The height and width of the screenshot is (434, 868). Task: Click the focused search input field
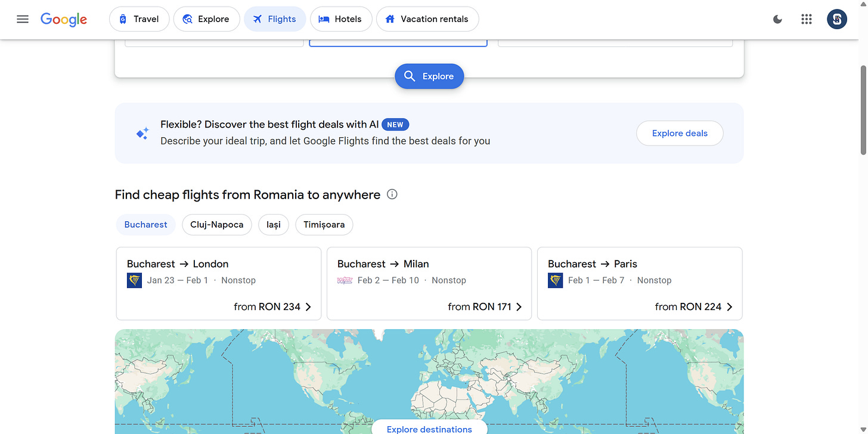398,43
